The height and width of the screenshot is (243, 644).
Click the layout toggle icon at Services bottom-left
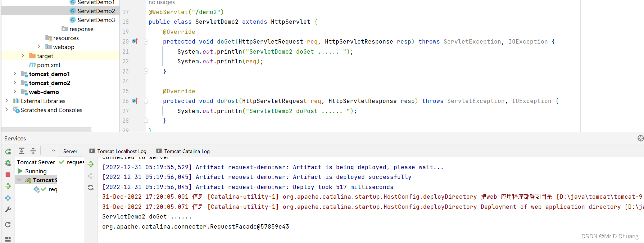[x=8, y=239]
